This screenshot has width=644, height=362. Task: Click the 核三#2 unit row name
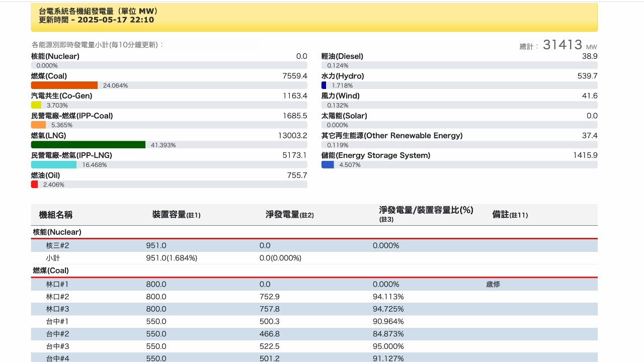[57, 245]
